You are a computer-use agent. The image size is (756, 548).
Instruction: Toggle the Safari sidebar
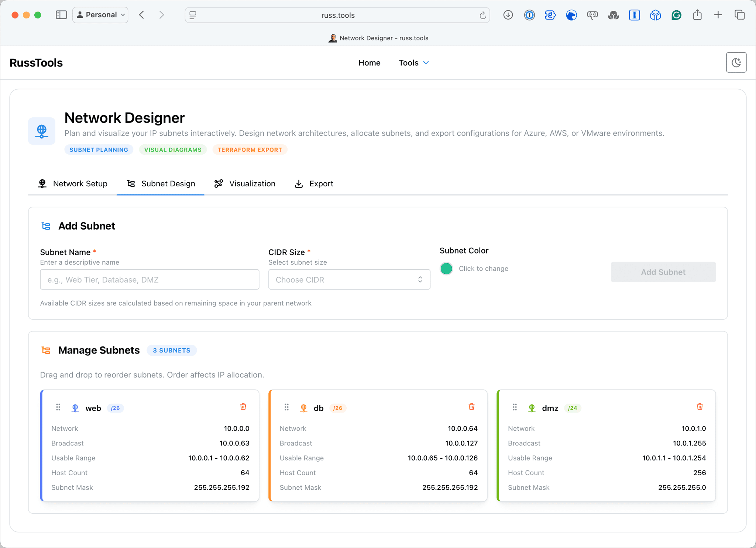coord(61,15)
